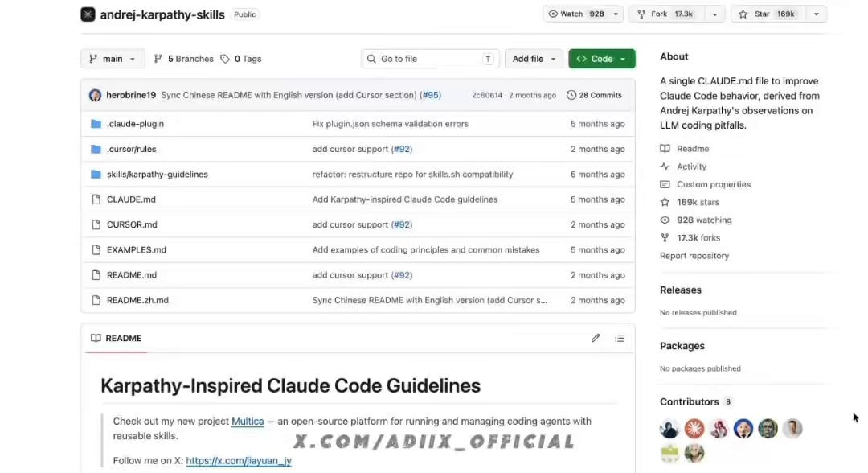Click the tags icon beside 0 Tags

point(225,59)
